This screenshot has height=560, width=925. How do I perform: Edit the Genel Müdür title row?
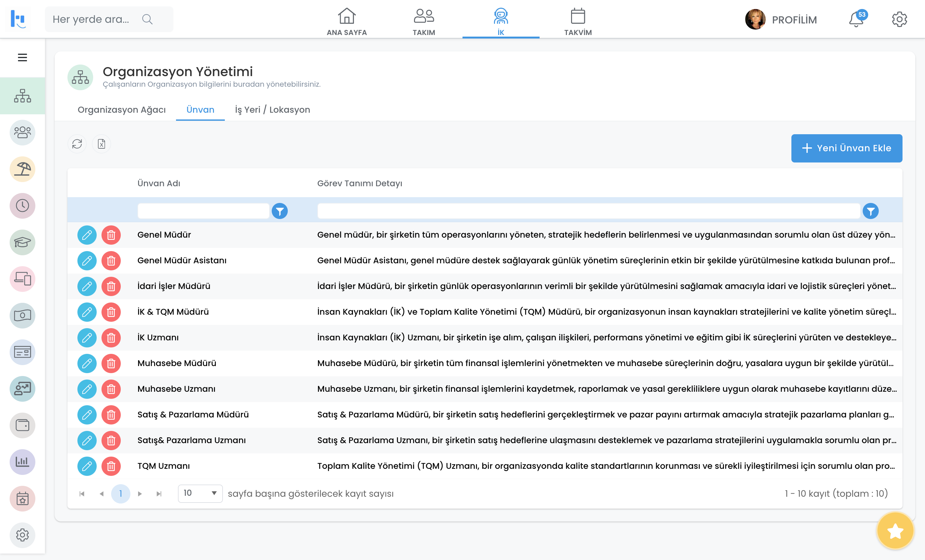[x=87, y=235]
